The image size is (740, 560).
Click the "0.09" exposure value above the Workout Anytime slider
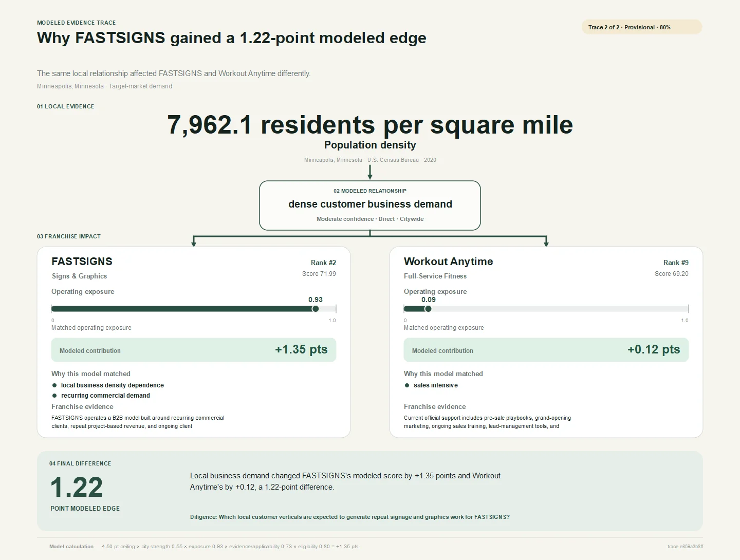coord(429,300)
